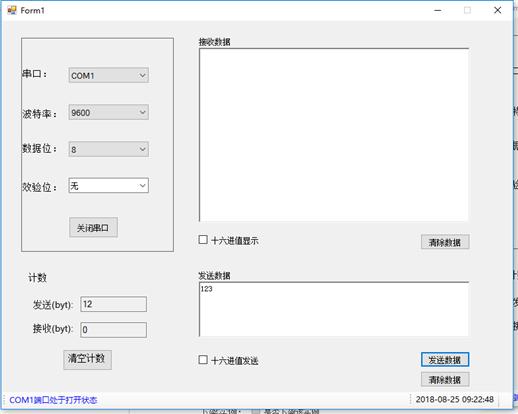The height and width of the screenshot is (414, 518).
Task: Minimize the Form1 window
Action: click(438, 10)
